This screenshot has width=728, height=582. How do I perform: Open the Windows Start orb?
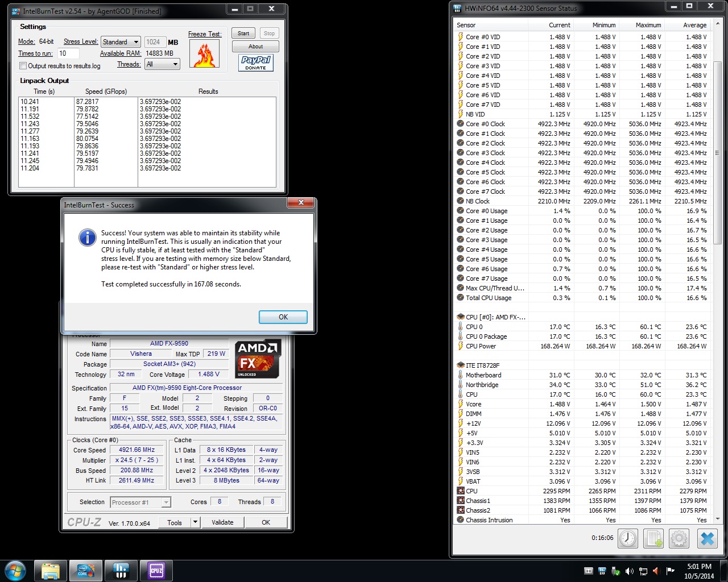point(15,571)
